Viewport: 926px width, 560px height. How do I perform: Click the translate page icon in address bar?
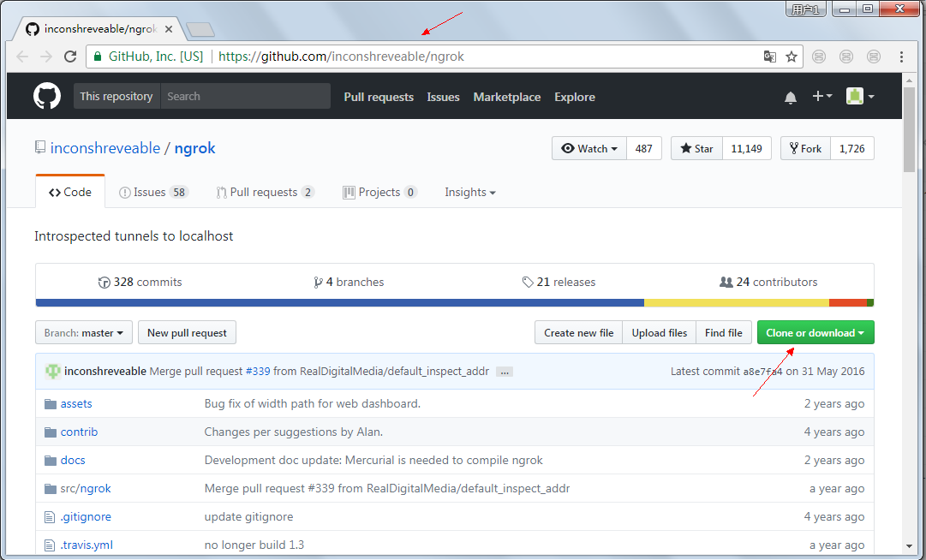(770, 57)
